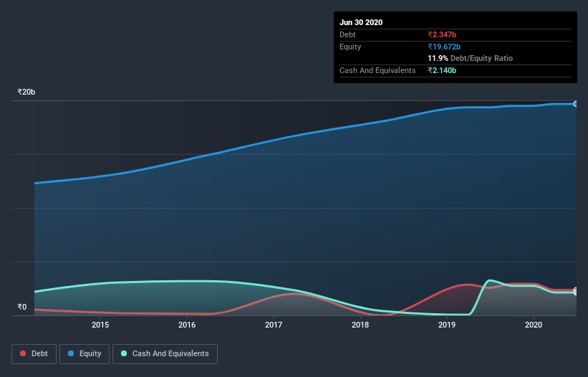Image resolution: width=588 pixels, height=377 pixels.
Task: Click the Equity row label in tooltip
Action: [x=350, y=47]
